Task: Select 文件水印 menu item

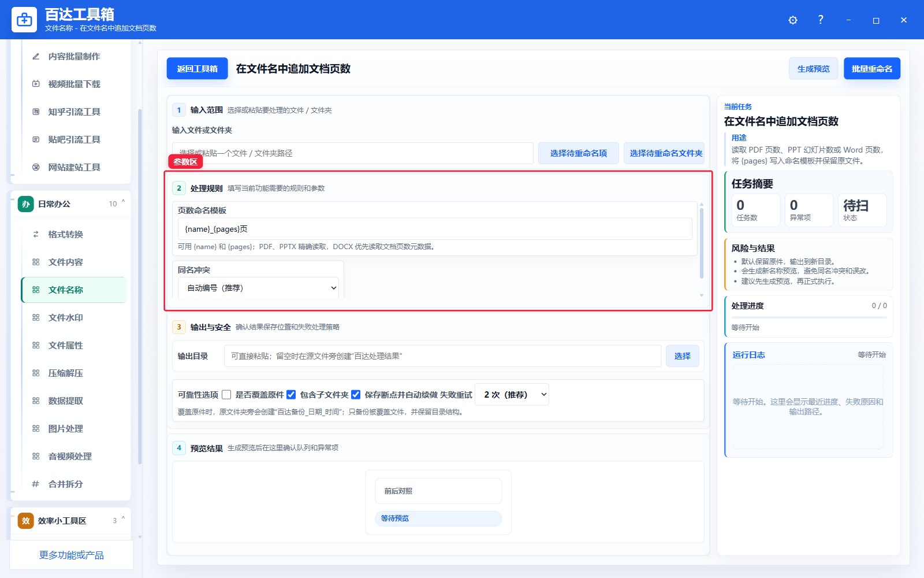Action: (74, 318)
